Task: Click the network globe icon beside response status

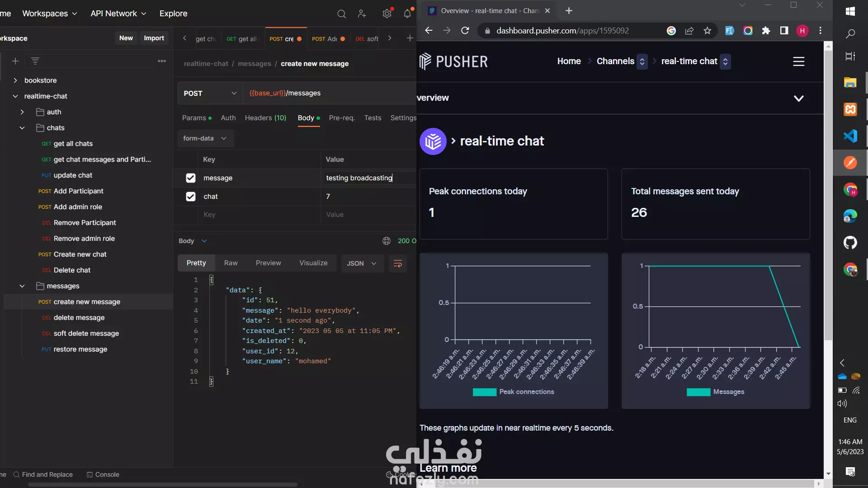Action: pyautogui.click(x=387, y=241)
